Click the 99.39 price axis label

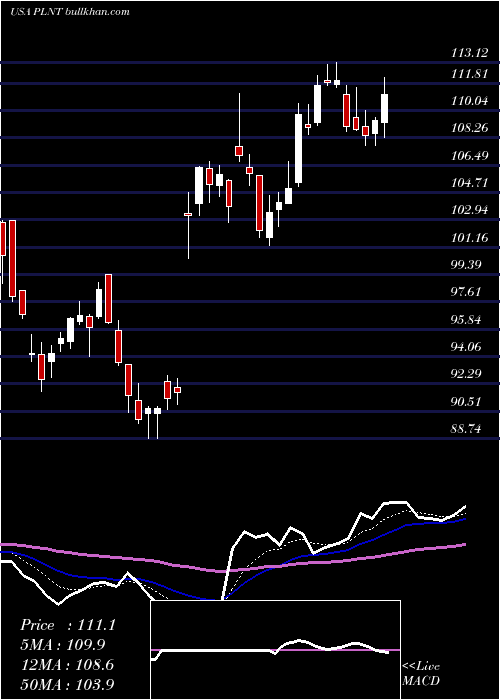coord(467,265)
